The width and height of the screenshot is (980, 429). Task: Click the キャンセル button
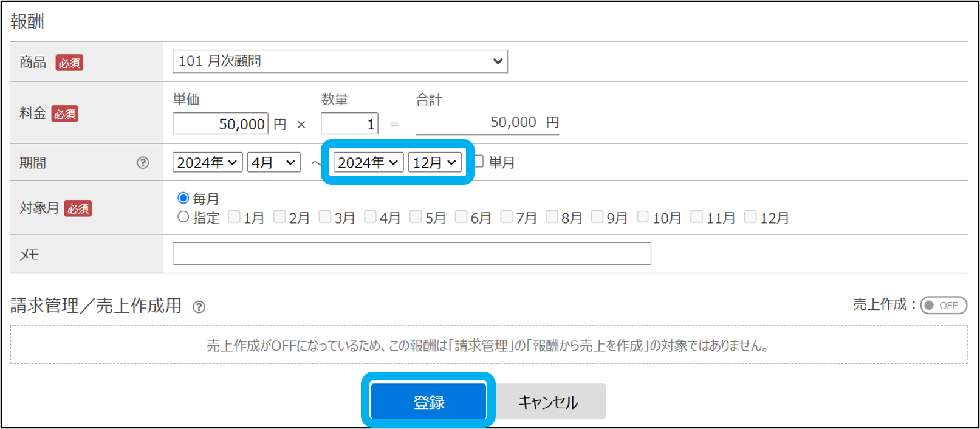point(548,402)
